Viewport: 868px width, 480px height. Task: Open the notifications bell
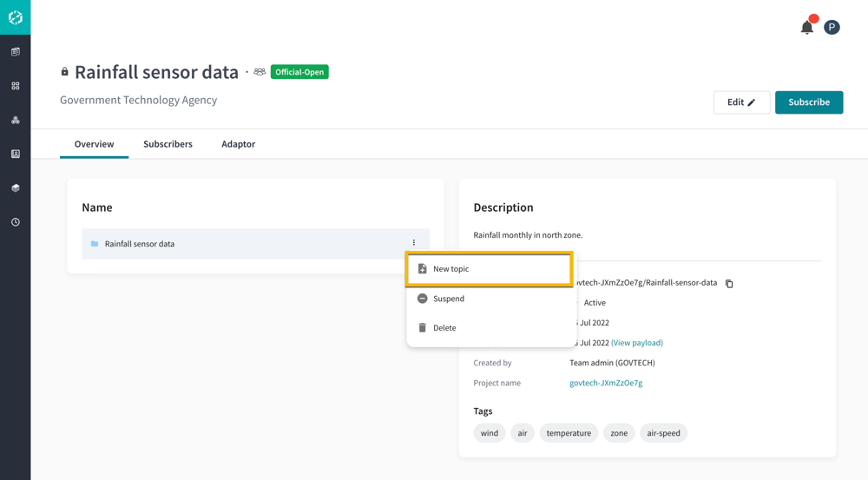tap(807, 27)
